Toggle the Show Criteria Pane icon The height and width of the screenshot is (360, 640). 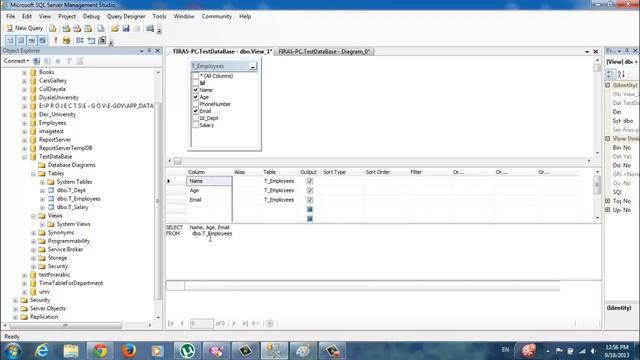pos(21,40)
